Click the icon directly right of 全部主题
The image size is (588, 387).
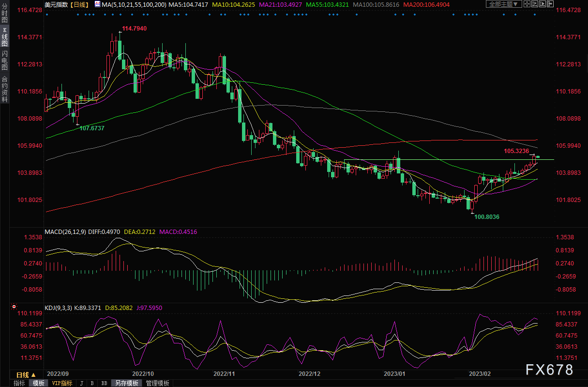click(528, 4)
